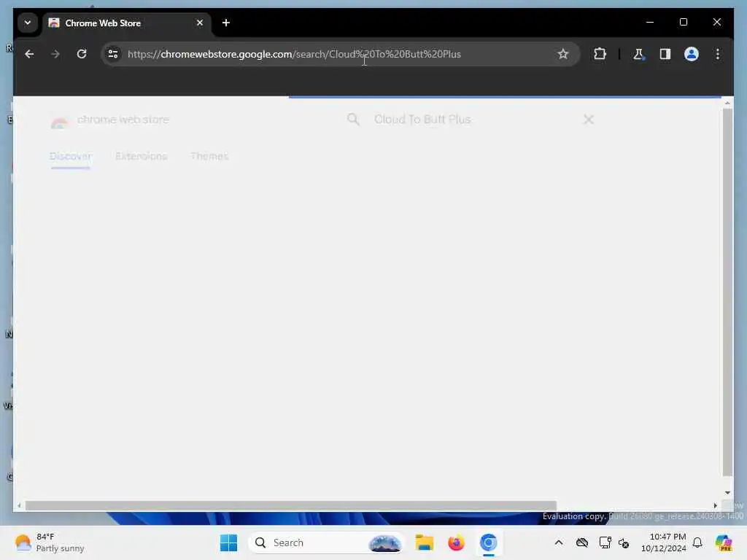Open the notifications bell

pos(697,542)
